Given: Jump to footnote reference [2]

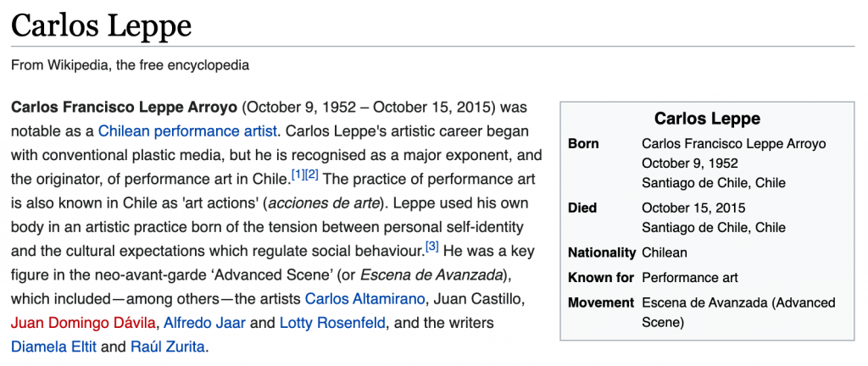Looking at the screenshot, I should click(312, 174).
